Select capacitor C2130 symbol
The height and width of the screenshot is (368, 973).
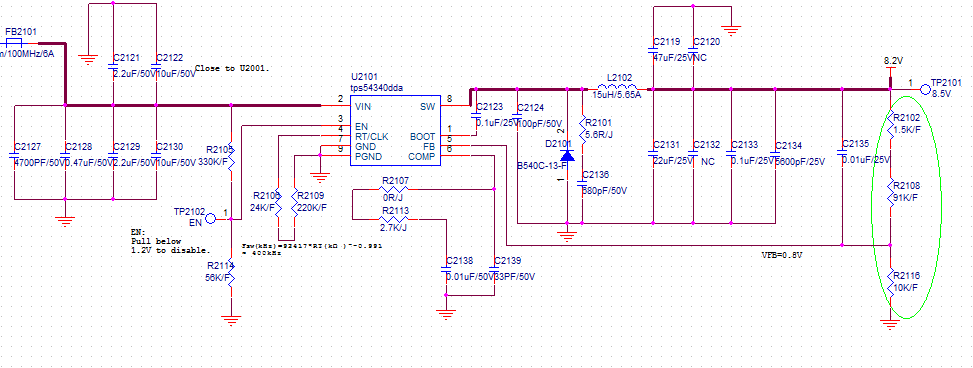point(156,155)
